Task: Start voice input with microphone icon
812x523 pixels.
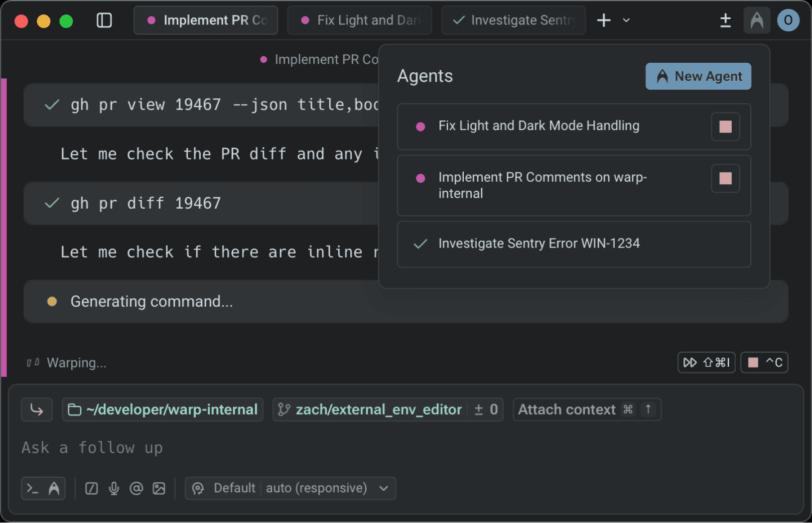Action: pyautogui.click(x=114, y=489)
